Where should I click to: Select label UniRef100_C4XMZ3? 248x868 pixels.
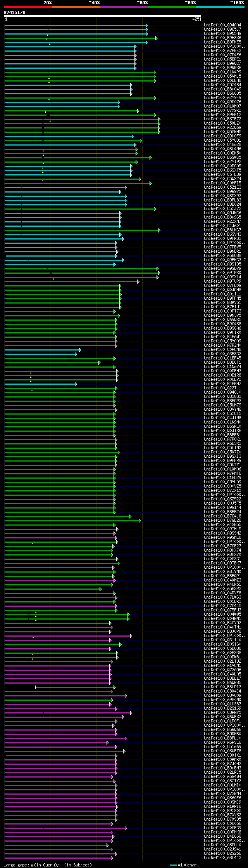(222, 580)
